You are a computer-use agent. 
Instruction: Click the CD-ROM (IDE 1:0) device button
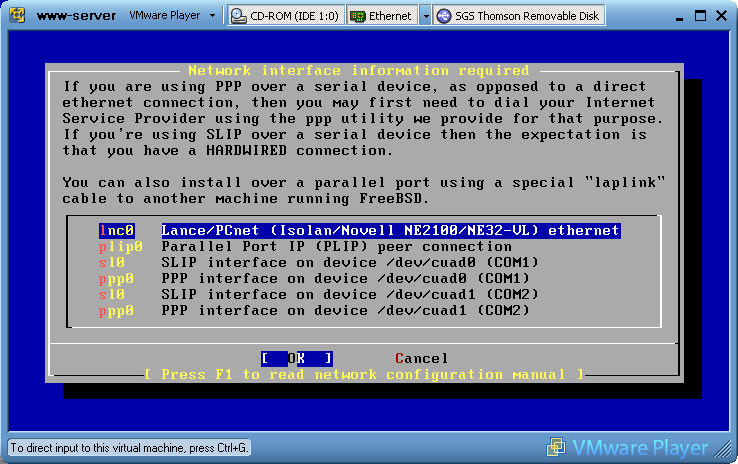click(286, 16)
